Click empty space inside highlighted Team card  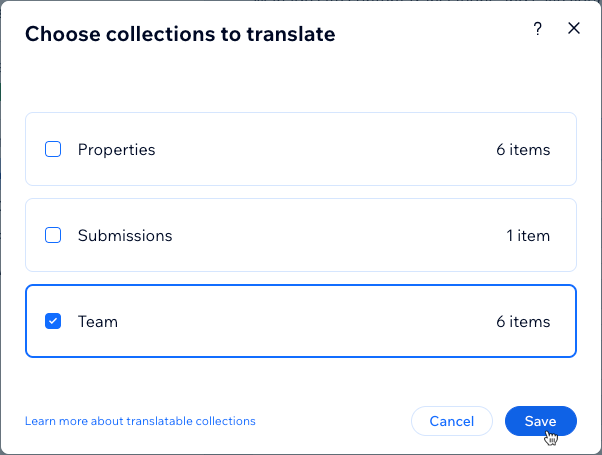(x=307, y=321)
